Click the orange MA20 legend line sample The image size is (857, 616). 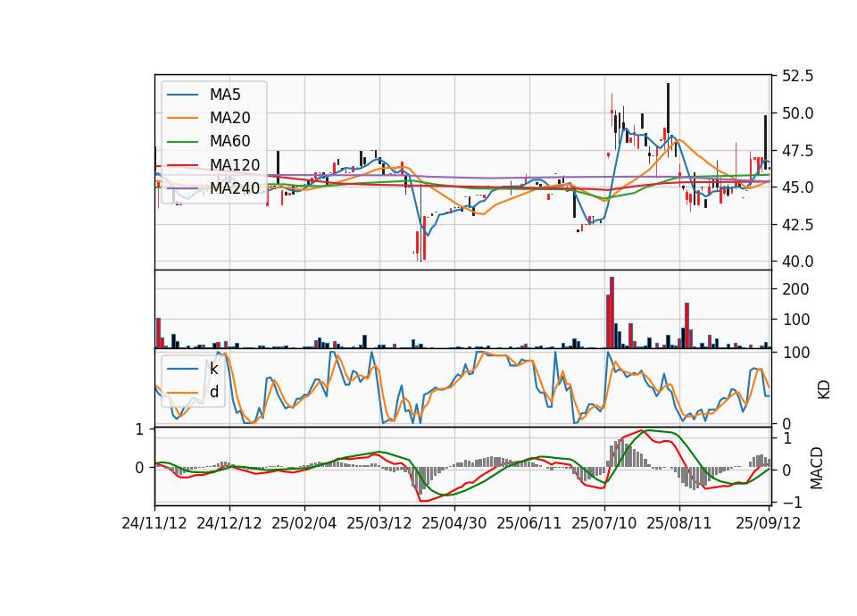pos(182,118)
